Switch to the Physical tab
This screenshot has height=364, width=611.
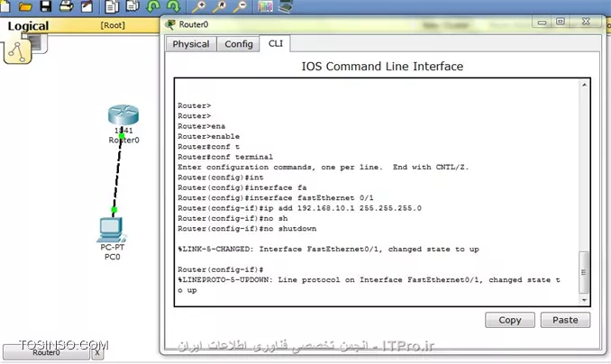(x=191, y=44)
